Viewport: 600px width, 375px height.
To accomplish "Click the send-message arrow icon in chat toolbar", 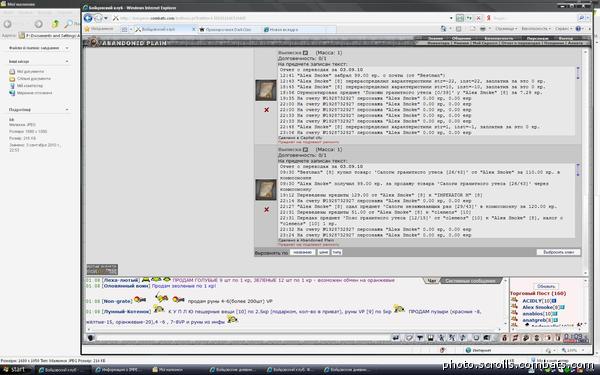I will [x=396, y=338].
